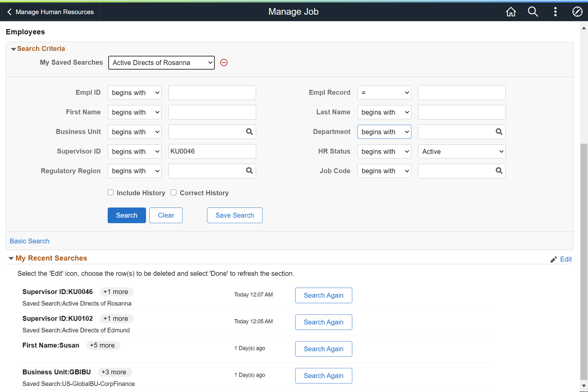The image size is (588, 392).
Task: Open Empl Record operator dropdown
Action: tap(384, 92)
